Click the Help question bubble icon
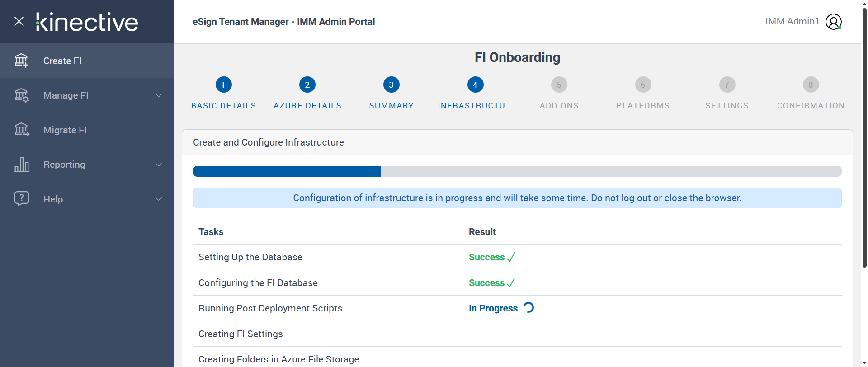The image size is (868, 367). click(21, 199)
